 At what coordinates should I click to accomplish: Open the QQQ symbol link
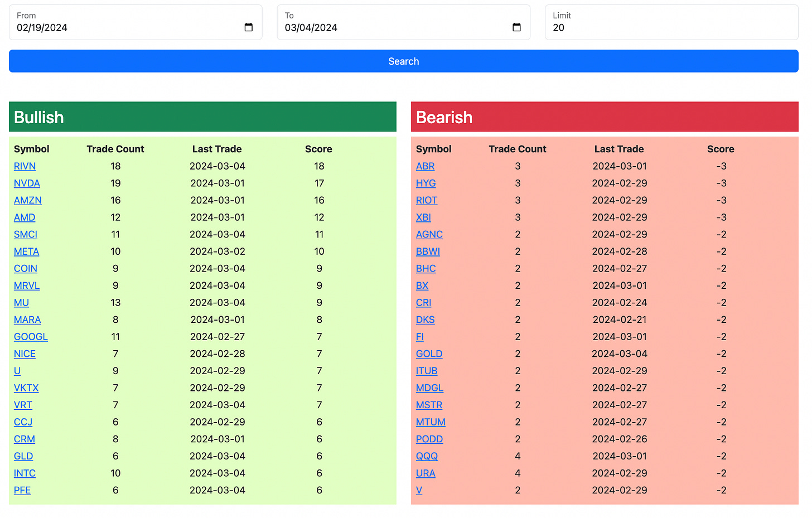tap(427, 456)
